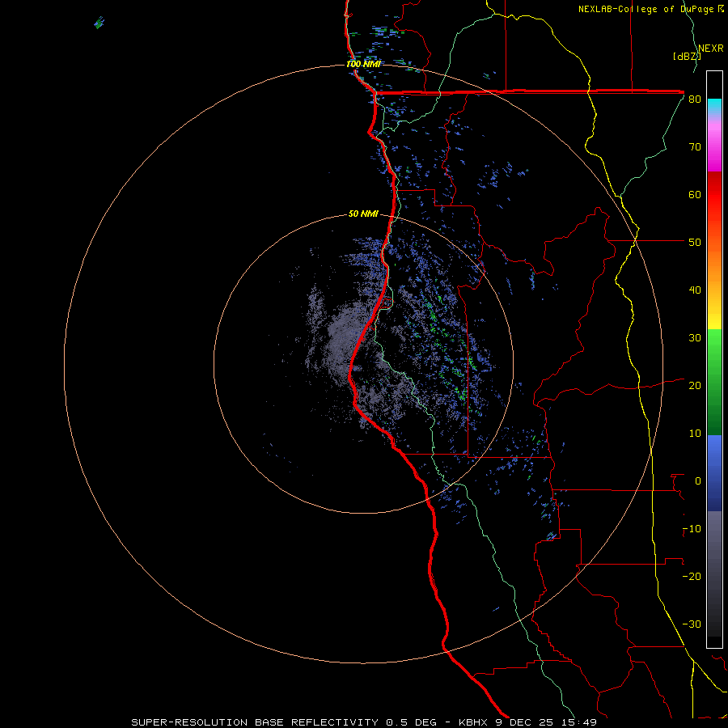The height and width of the screenshot is (728, 728).
Task: Click the 80 value on the dBZ scale
Action: [695, 99]
